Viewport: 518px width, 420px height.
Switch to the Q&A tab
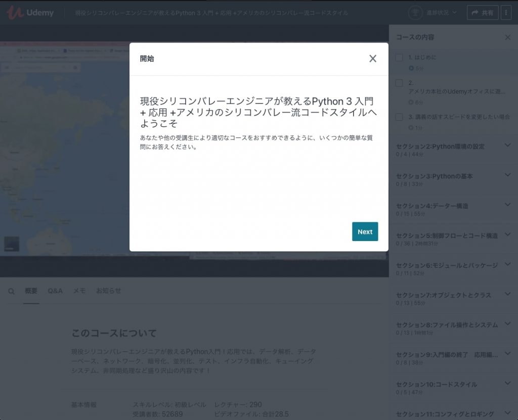55,291
